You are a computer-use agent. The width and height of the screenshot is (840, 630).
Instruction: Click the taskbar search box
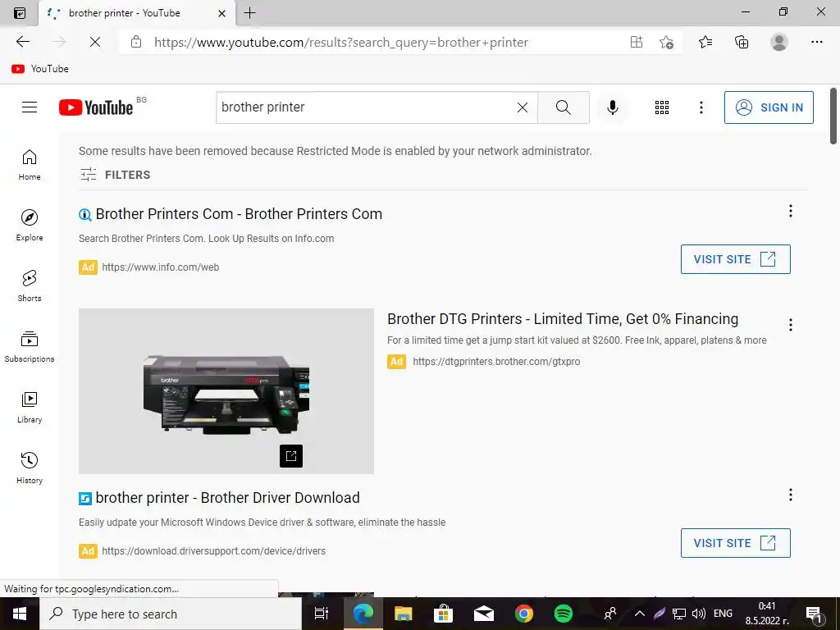(x=171, y=614)
